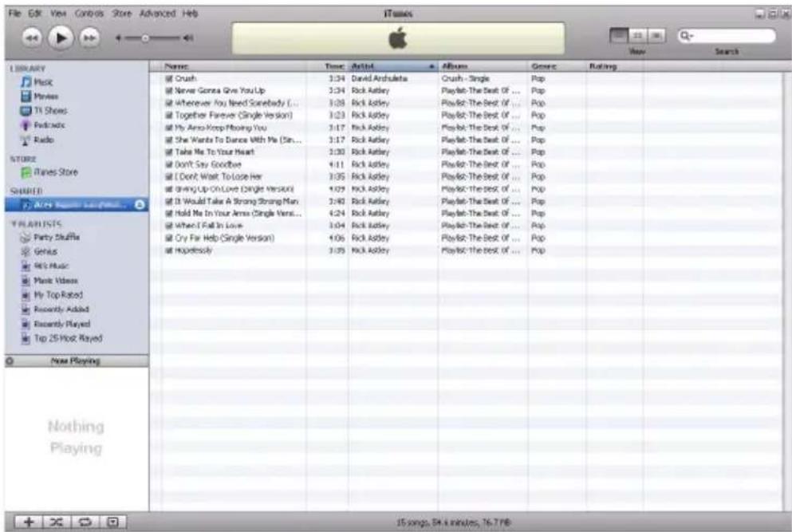Sort songs by Time column
792x532 pixels.
pyautogui.click(x=328, y=66)
